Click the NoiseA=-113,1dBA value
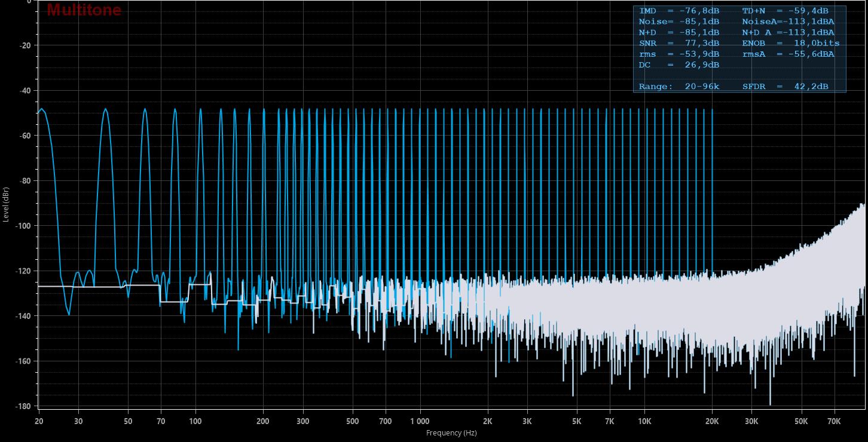This screenshot has width=868, height=442. (788, 22)
